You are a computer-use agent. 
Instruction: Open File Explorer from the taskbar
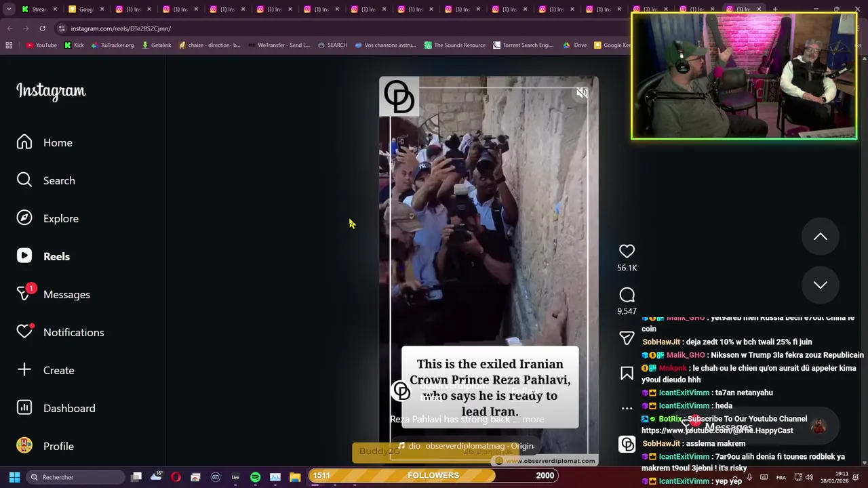(295, 477)
